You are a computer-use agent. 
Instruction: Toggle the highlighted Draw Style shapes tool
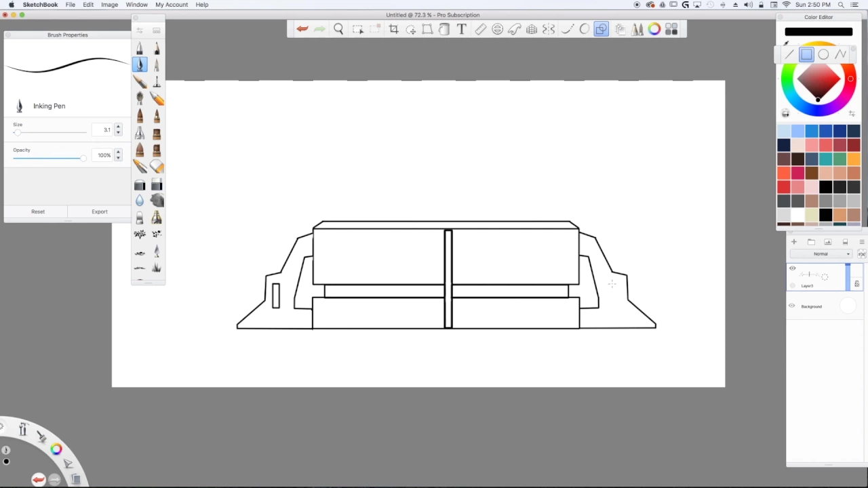pos(601,29)
